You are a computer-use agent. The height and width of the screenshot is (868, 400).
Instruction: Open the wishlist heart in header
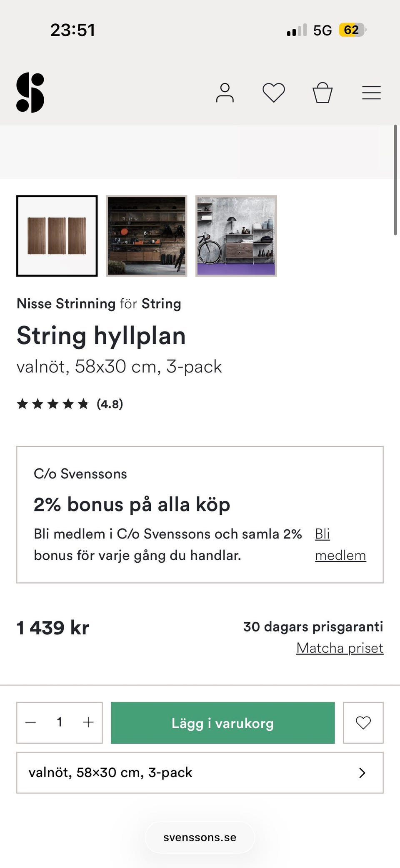click(273, 93)
